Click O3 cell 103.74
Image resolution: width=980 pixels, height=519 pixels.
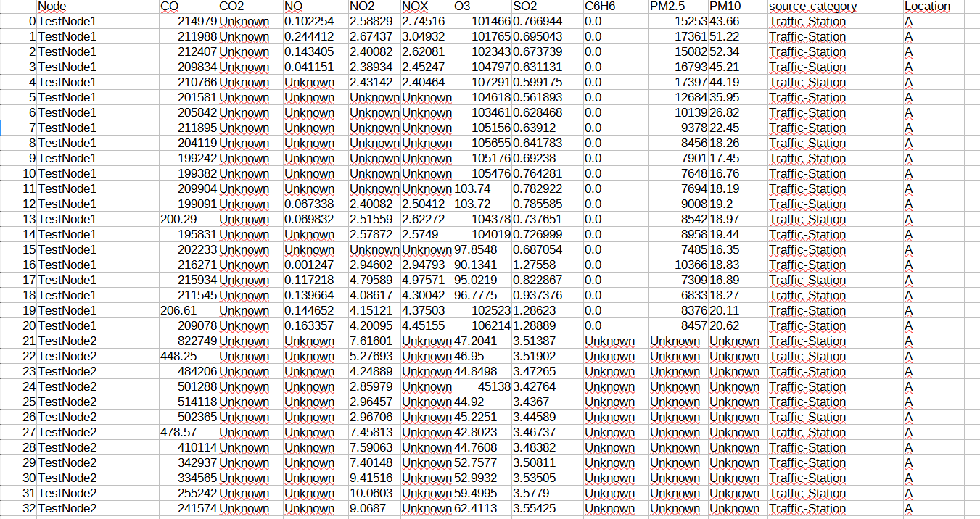tap(482, 189)
